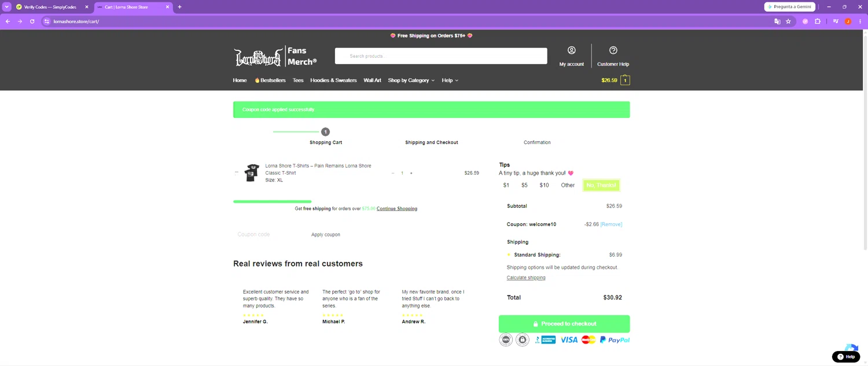868x366 pixels.
Task: Remove the welcome10 coupon
Action: 611,224
